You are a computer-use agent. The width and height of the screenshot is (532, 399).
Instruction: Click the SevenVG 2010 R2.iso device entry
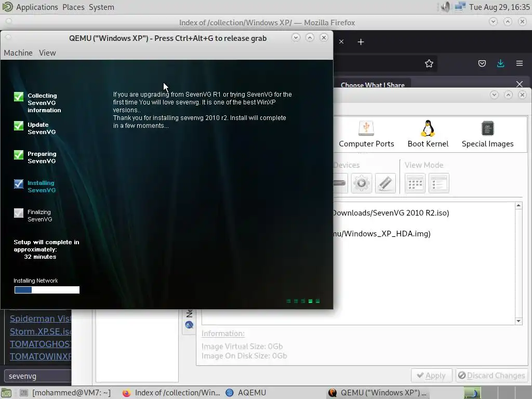pos(391,213)
